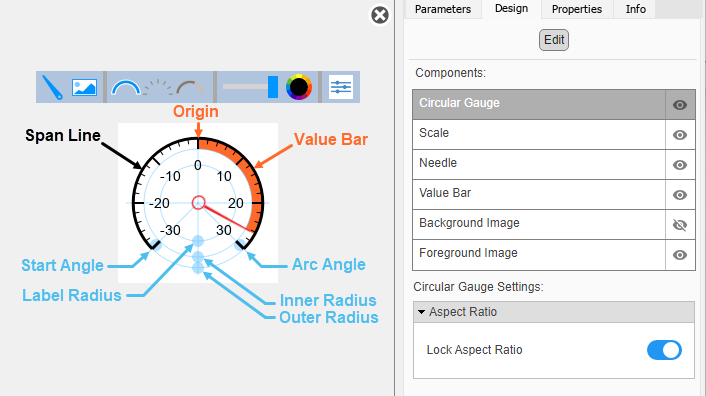Viewport: 706px width, 396px height.
Task: Open the color wheel picker
Action: (299, 87)
